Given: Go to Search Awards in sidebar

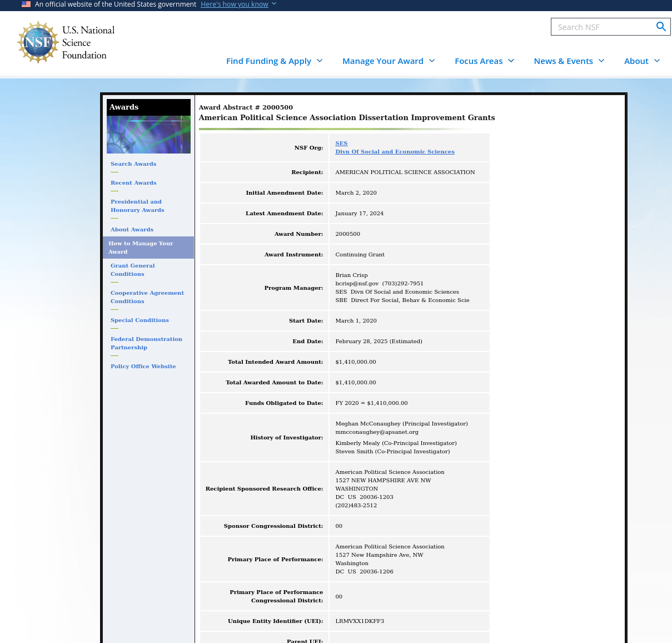Looking at the screenshot, I should coord(133,164).
